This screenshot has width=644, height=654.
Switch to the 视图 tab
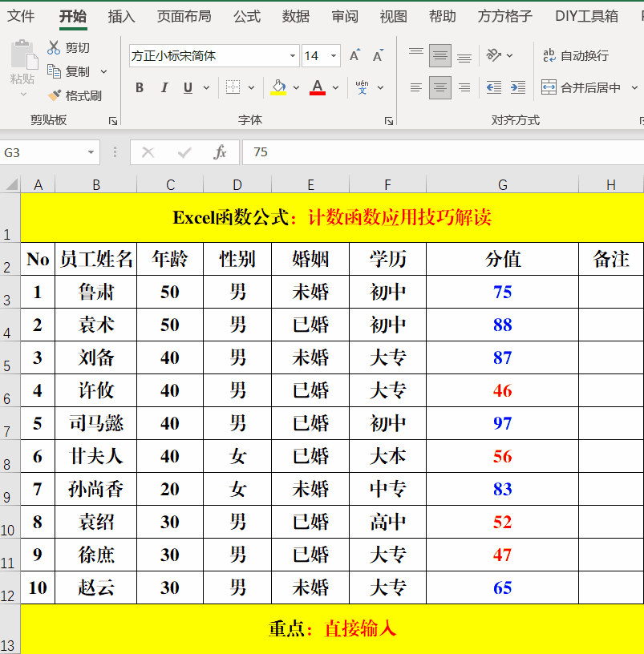pos(393,16)
